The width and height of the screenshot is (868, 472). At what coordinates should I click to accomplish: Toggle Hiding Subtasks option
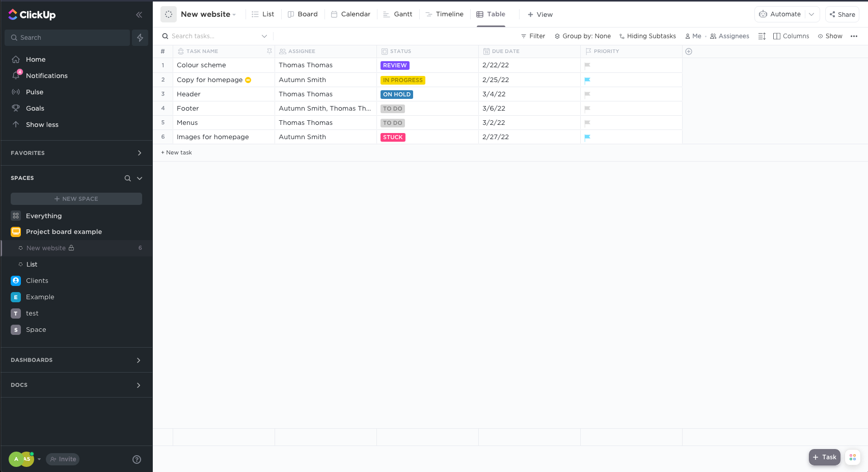(x=647, y=36)
